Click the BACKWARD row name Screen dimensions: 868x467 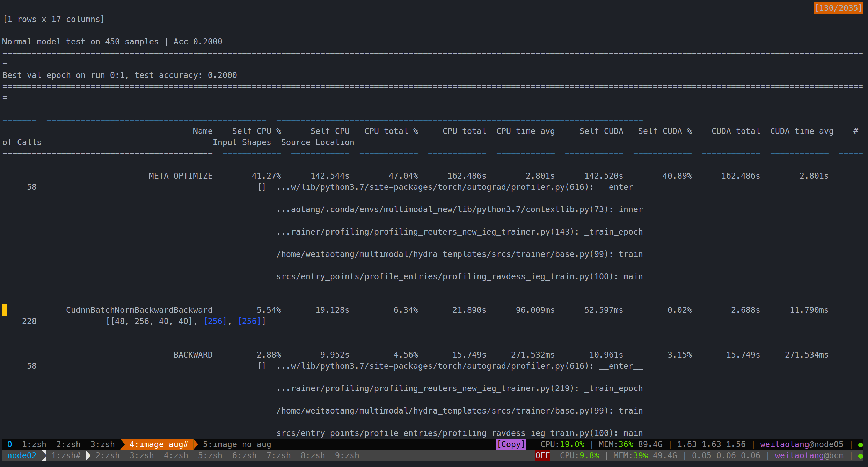coord(193,355)
